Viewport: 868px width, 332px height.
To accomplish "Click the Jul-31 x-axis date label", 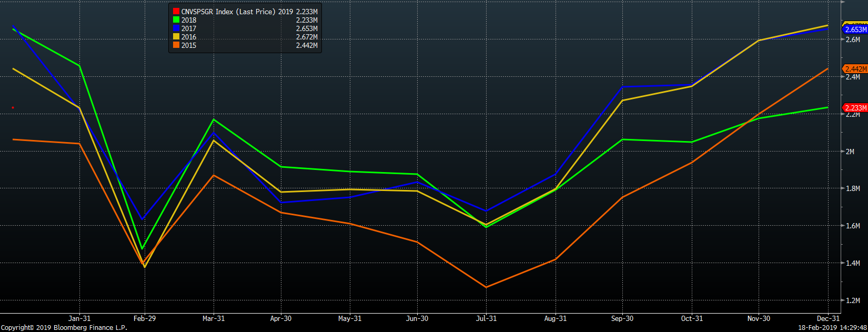I will pos(486,318).
